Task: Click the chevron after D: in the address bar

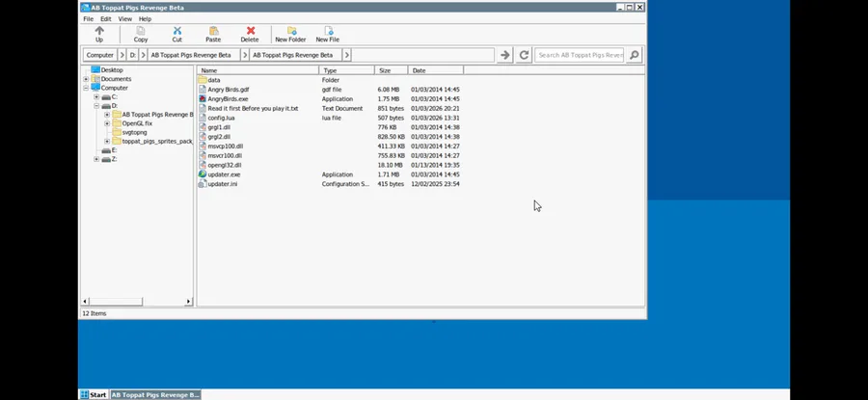Action: click(143, 55)
